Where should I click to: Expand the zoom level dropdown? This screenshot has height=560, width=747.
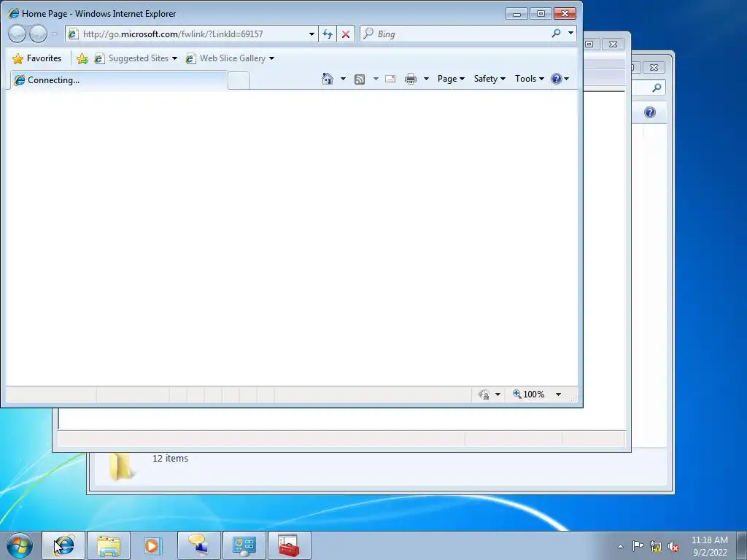[558, 394]
